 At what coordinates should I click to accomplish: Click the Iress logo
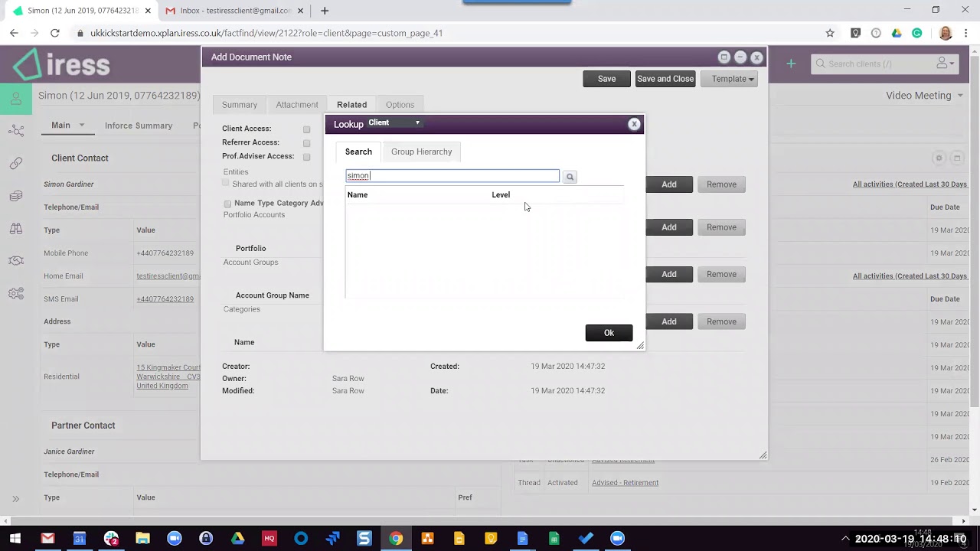point(62,65)
